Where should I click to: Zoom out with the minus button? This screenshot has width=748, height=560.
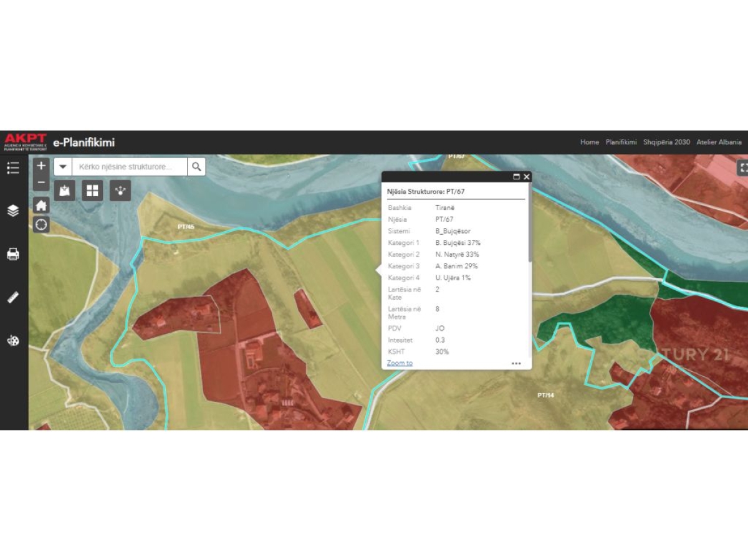[41, 183]
